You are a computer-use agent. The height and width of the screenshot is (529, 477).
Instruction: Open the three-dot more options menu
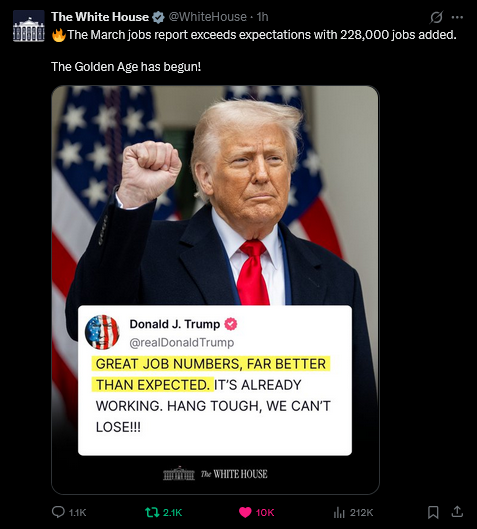pos(457,17)
